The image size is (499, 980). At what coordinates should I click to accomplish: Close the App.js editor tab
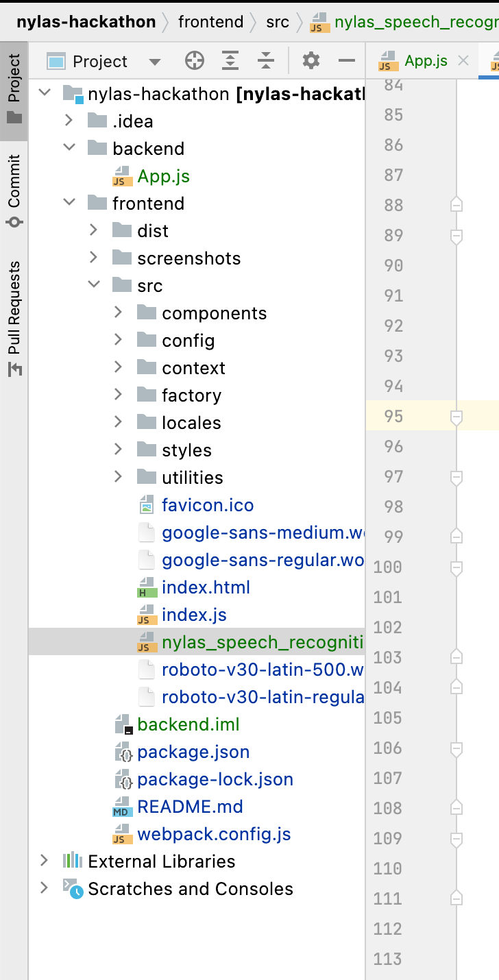[x=463, y=61]
